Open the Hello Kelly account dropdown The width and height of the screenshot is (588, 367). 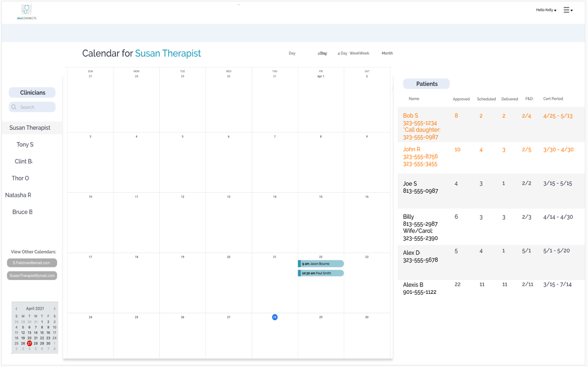pyautogui.click(x=545, y=10)
